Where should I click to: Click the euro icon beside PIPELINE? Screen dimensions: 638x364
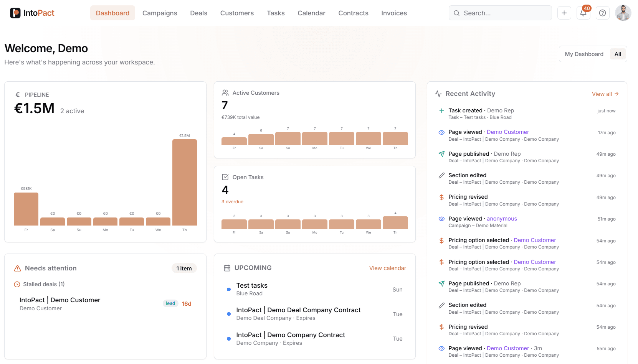[x=17, y=95]
